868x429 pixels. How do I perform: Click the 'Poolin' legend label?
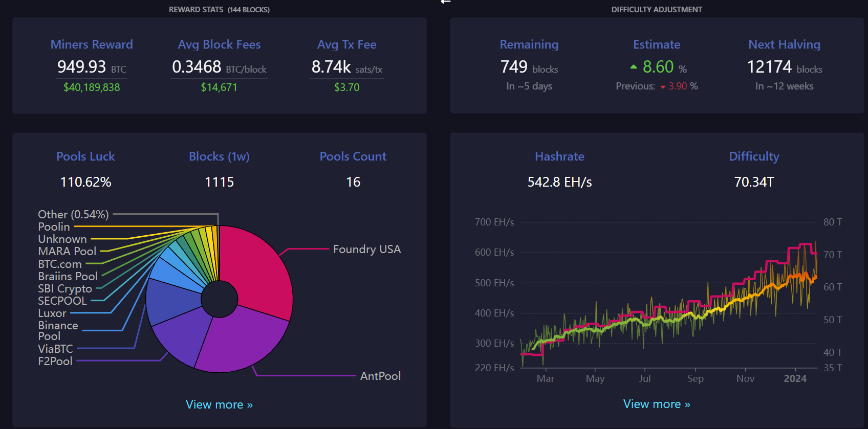point(54,227)
